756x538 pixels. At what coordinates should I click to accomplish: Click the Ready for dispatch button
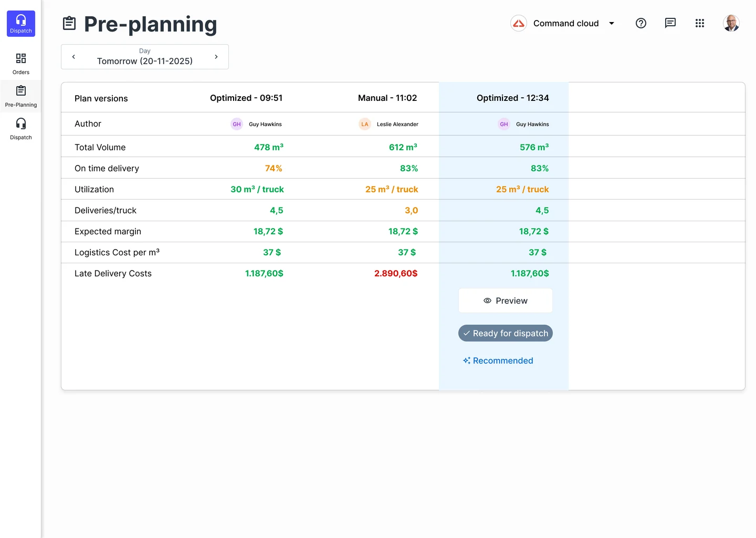pyautogui.click(x=506, y=333)
